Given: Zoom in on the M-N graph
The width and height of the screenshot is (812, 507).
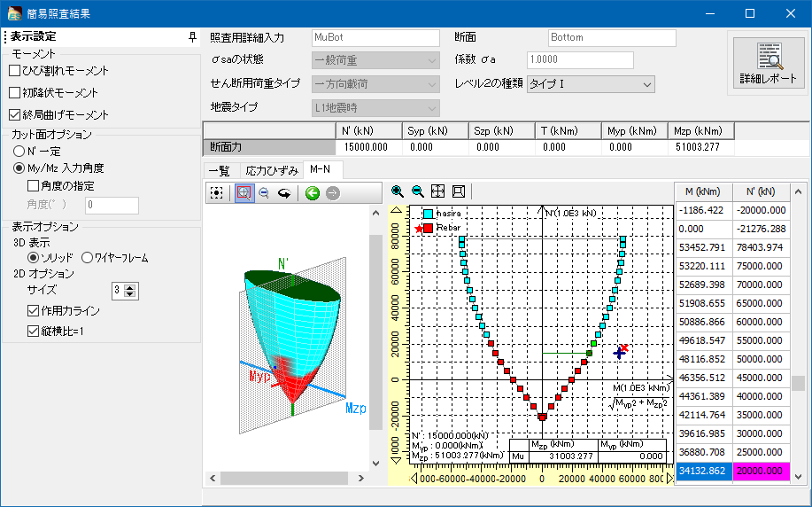Looking at the screenshot, I should 398,191.
